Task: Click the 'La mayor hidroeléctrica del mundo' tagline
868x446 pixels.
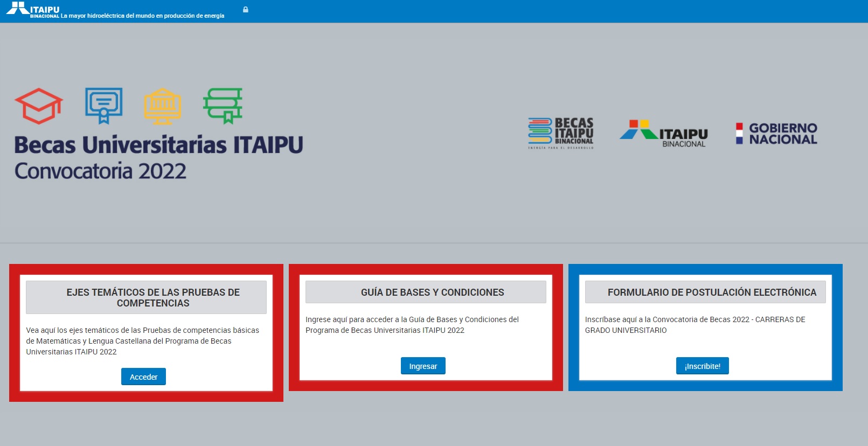Action: pos(143,16)
